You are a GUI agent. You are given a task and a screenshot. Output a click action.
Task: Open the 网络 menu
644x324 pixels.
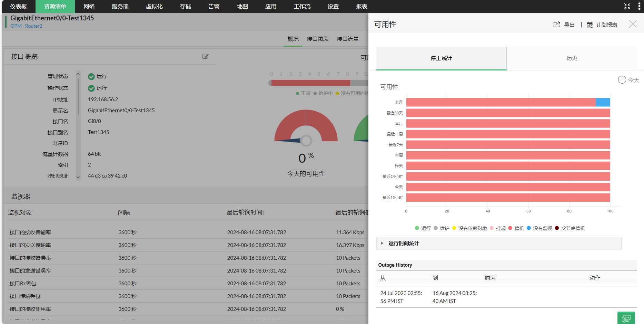pyautogui.click(x=89, y=7)
